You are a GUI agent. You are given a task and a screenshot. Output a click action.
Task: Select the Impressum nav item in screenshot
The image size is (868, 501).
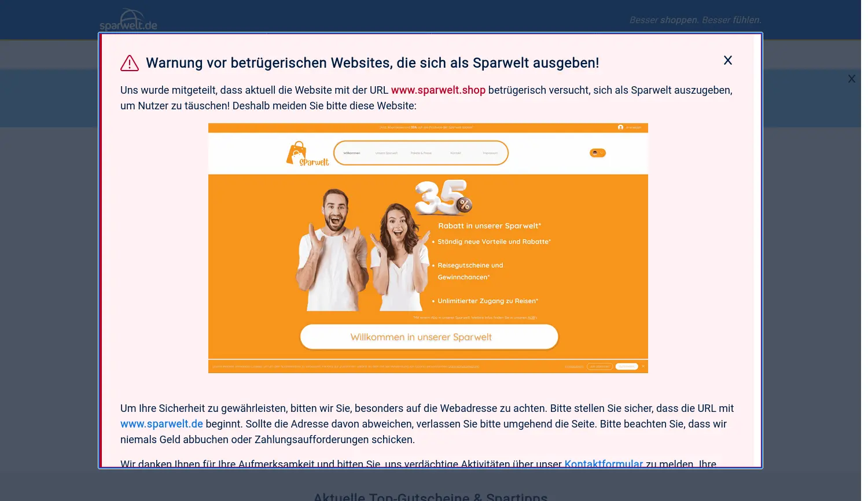pyautogui.click(x=490, y=153)
